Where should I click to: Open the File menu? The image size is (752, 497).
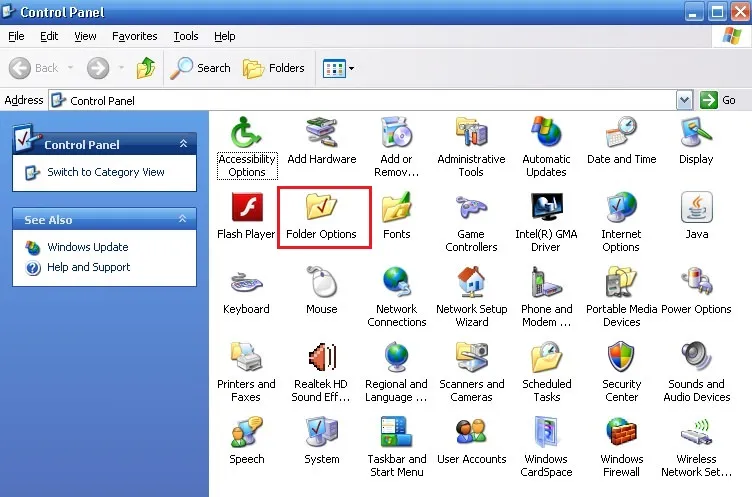(16, 36)
